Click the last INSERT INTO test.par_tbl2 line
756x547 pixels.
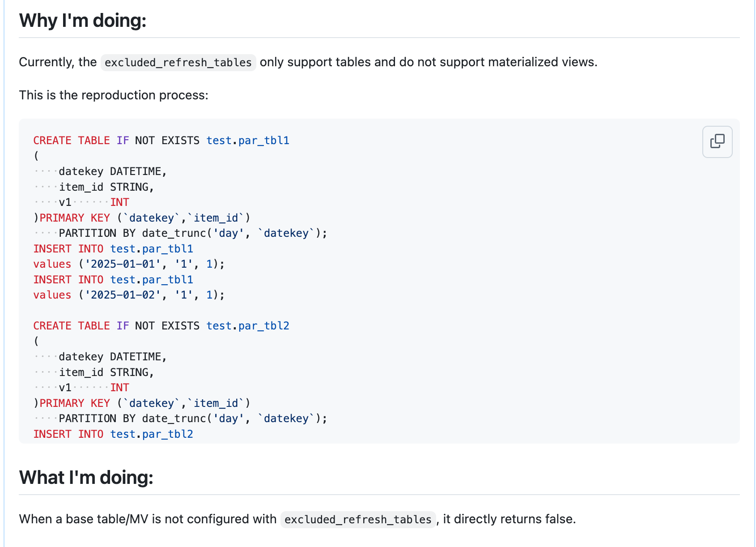[x=113, y=434]
